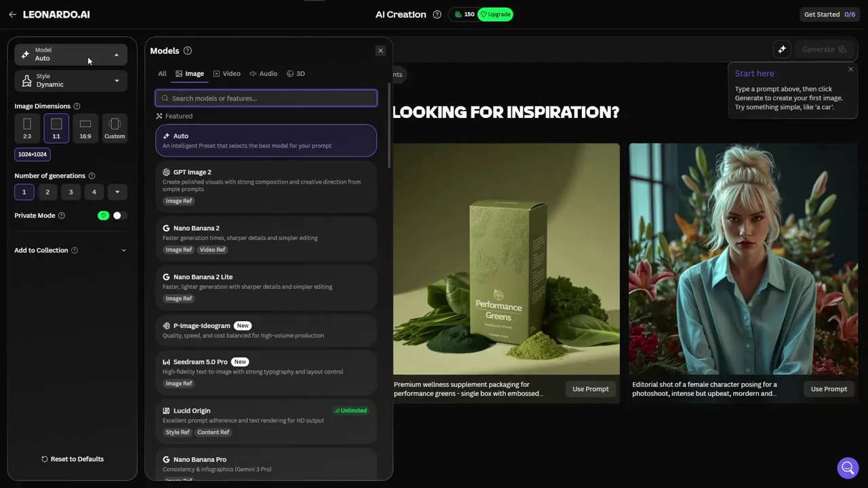View the 150 token balance
868x488 pixels.
(465, 14)
